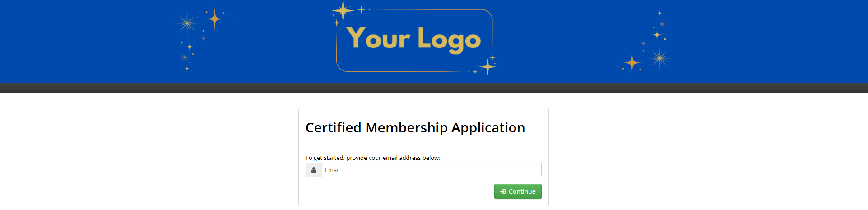Image resolution: width=868 pixels, height=210 pixels.
Task: Click the large four-point star in the right cluster
Action: pos(632,62)
